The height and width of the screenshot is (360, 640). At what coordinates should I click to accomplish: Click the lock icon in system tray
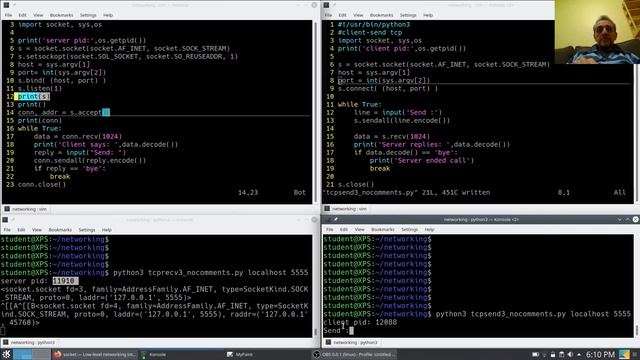click(553, 354)
